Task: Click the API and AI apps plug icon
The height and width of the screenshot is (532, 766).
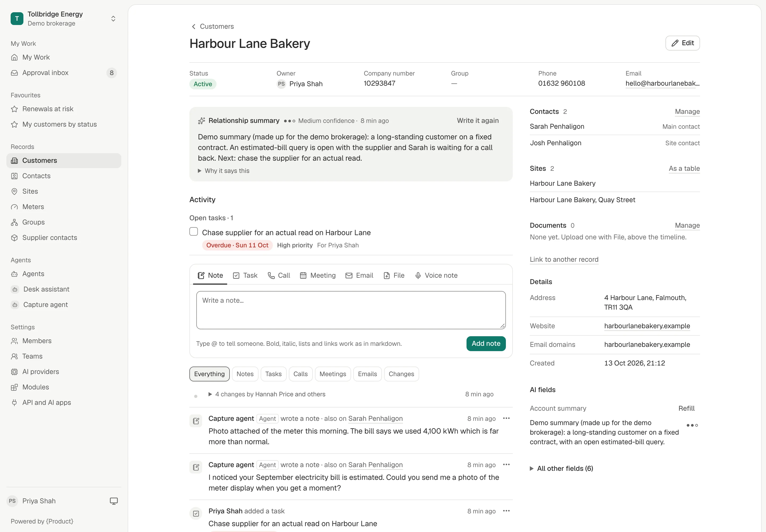Action: (14, 403)
